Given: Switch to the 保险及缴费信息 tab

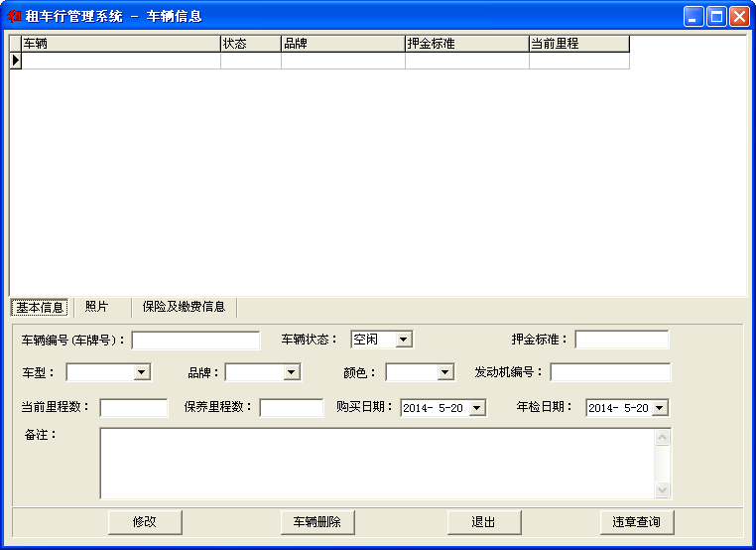Looking at the screenshot, I should tap(184, 307).
